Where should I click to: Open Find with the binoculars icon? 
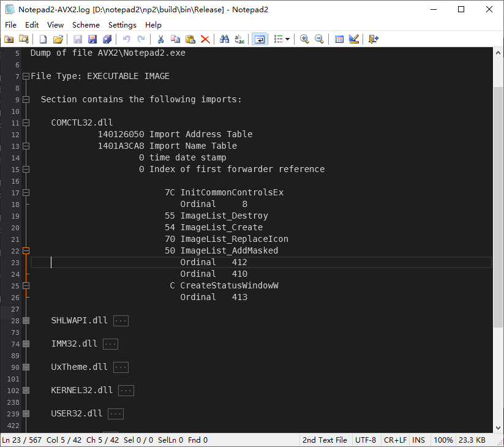[224, 39]
